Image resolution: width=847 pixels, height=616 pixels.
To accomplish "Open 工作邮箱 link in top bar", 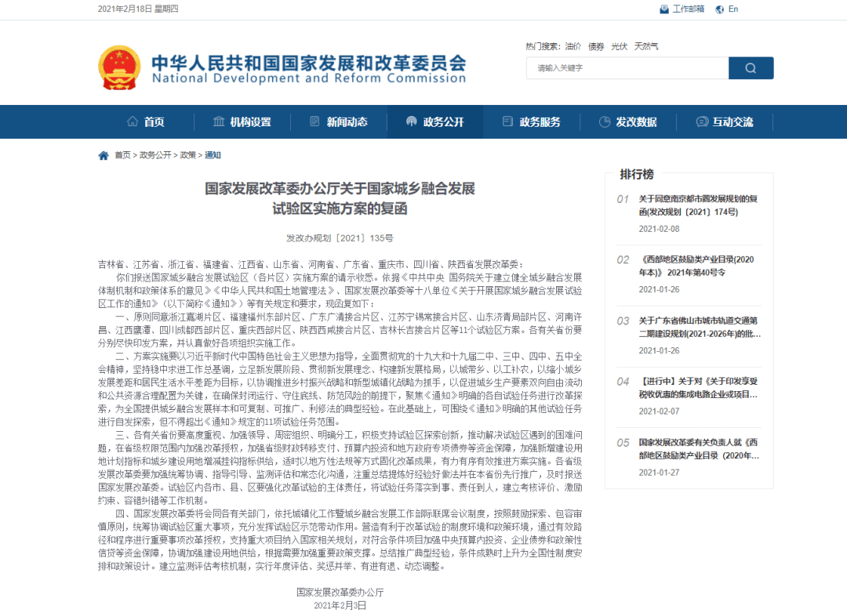I will (x=689, y=9).
